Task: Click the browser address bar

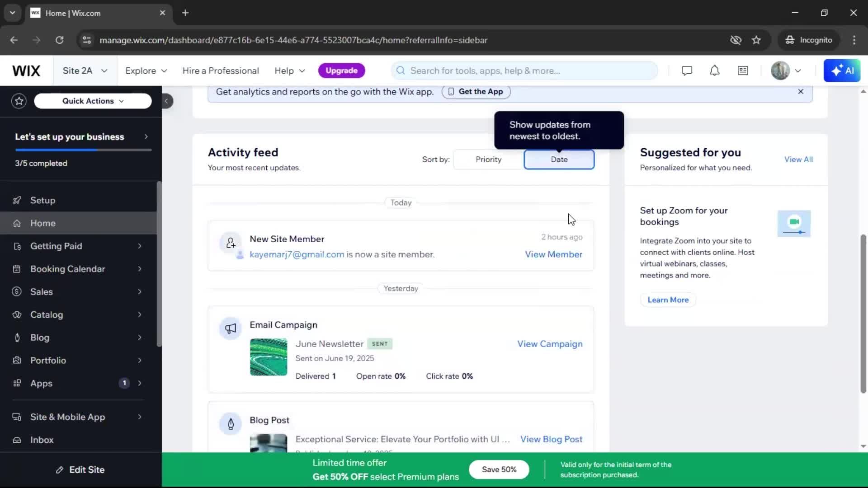Action: [407, 40]
